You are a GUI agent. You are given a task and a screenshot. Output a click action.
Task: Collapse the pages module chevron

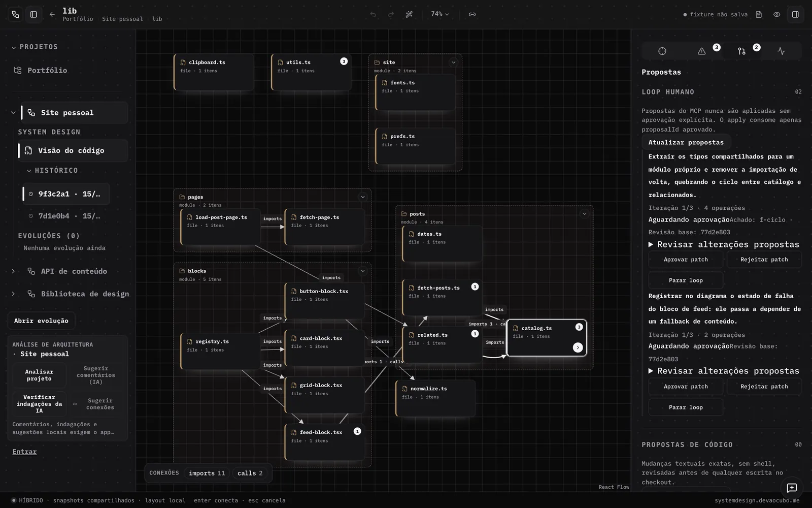[363, 197]
